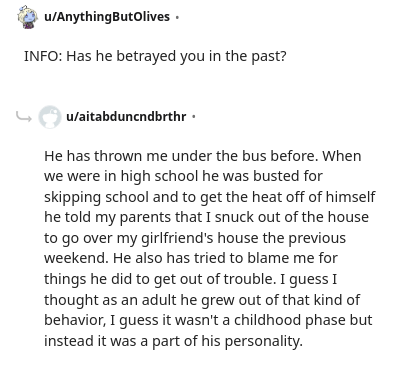Viewport: 400px width, 376px height.
Task: Click the line 'thought as an adult he grew'
Action: pyautogui.click(x=202, y=300)
